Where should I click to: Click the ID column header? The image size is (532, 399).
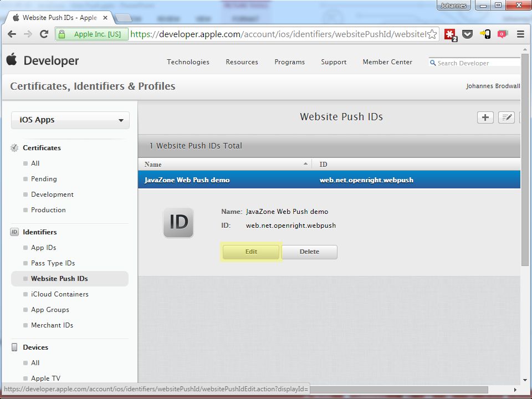(323, 165)
